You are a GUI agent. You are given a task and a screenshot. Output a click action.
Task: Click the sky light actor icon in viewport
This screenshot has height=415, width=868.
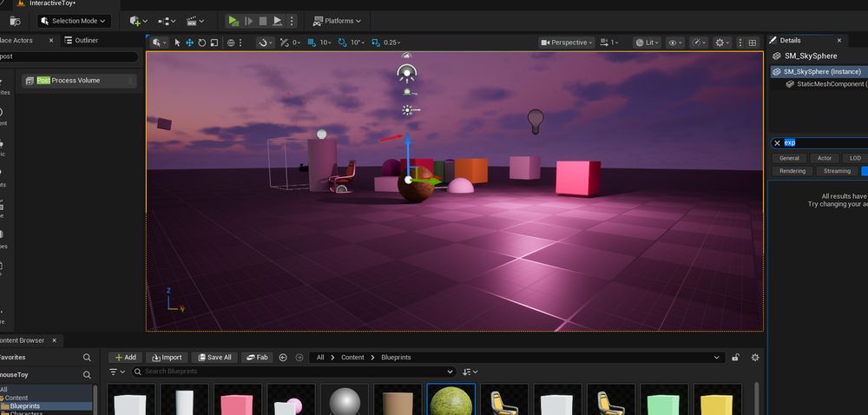point(407,72)
